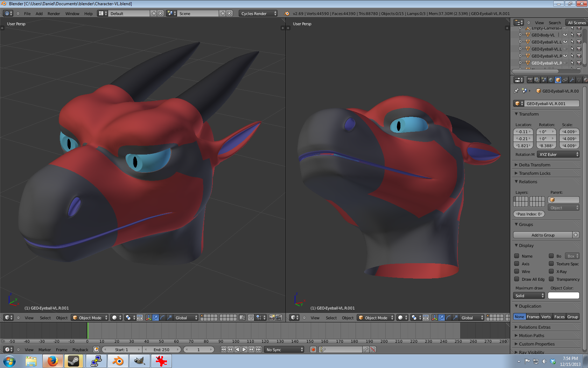This screenshot has height=368, width=588.
Task: Click the white Object Color swatch
Action: point(563,296)
